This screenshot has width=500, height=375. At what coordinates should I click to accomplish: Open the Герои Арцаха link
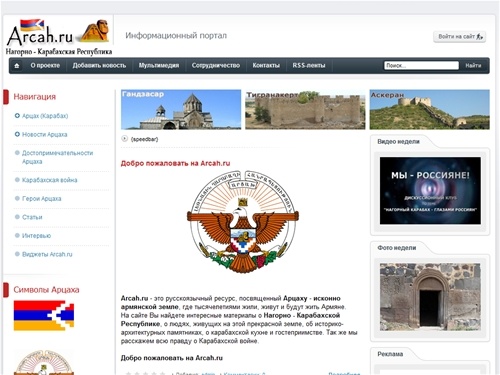pos(42,199)
